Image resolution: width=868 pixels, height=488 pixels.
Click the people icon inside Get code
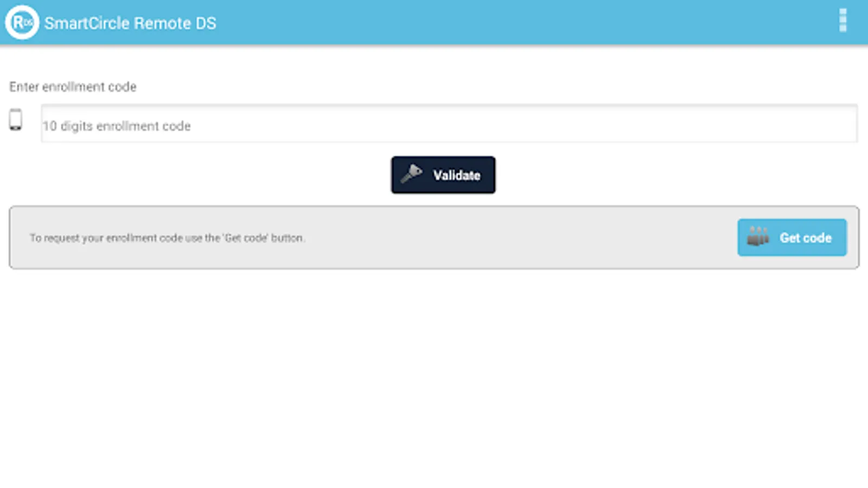click(758, 237)
